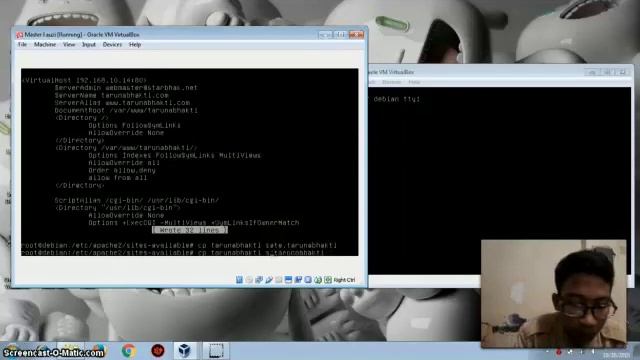Maximize the Master Fauzi VM window
This screenshot has width=640, height=360.
pyautogui.click(x=340, y=35)
